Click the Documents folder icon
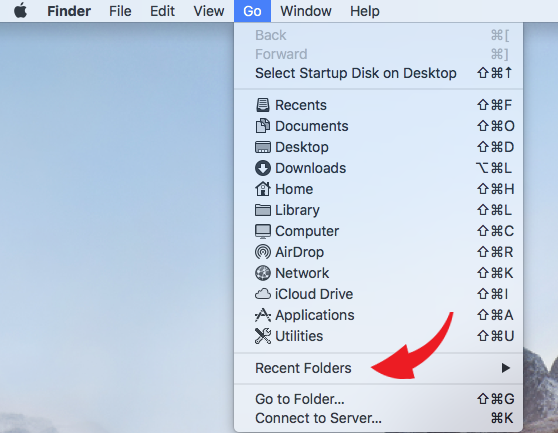 point(263,126)
